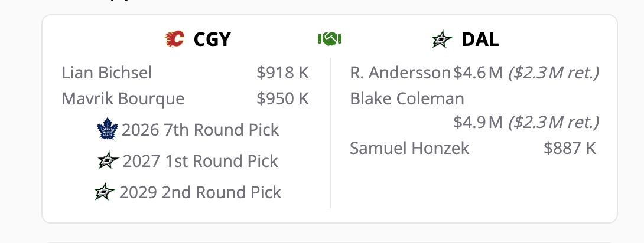Viewport: 644px width, 243px height.
Task: Open Lian Bichsel player link
Action: pyautogui.click(x=107, y=73)
